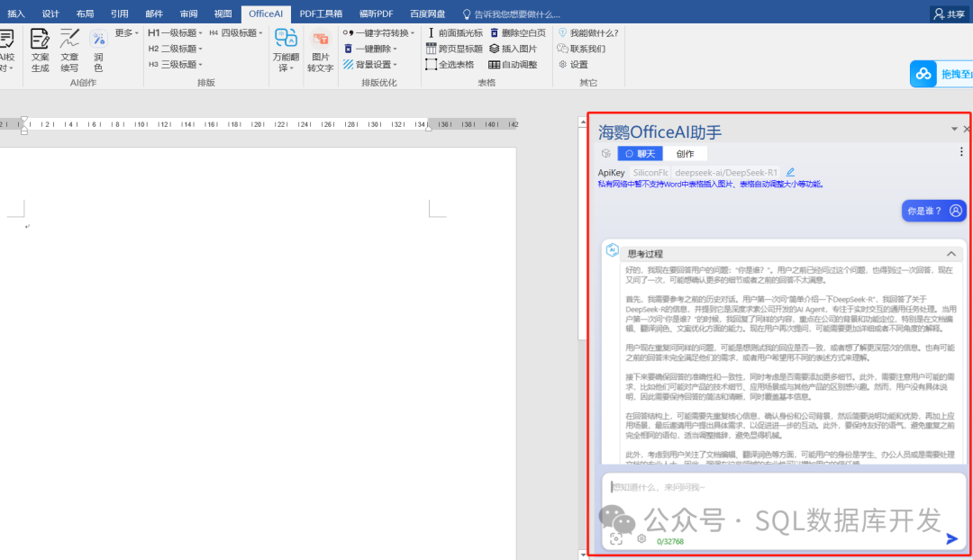Screen dimensions: 973x560
Task: Launch the 文章续写 tool
Action: 69,50
